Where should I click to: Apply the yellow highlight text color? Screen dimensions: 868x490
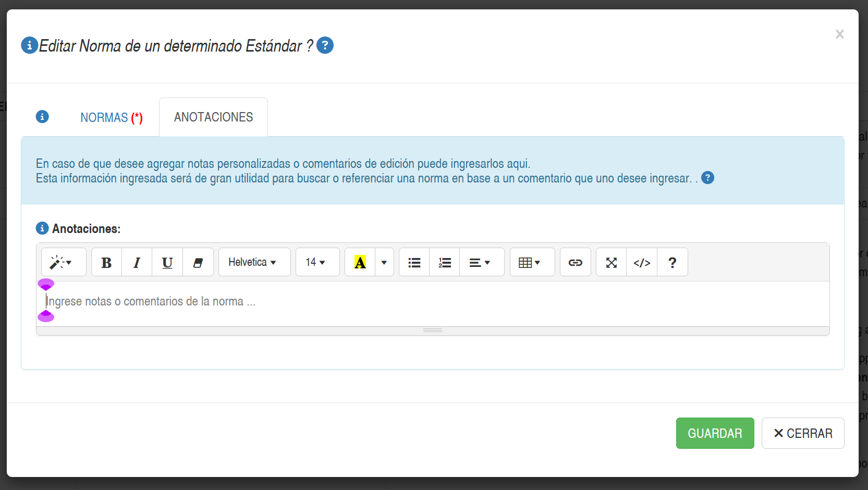360,262
